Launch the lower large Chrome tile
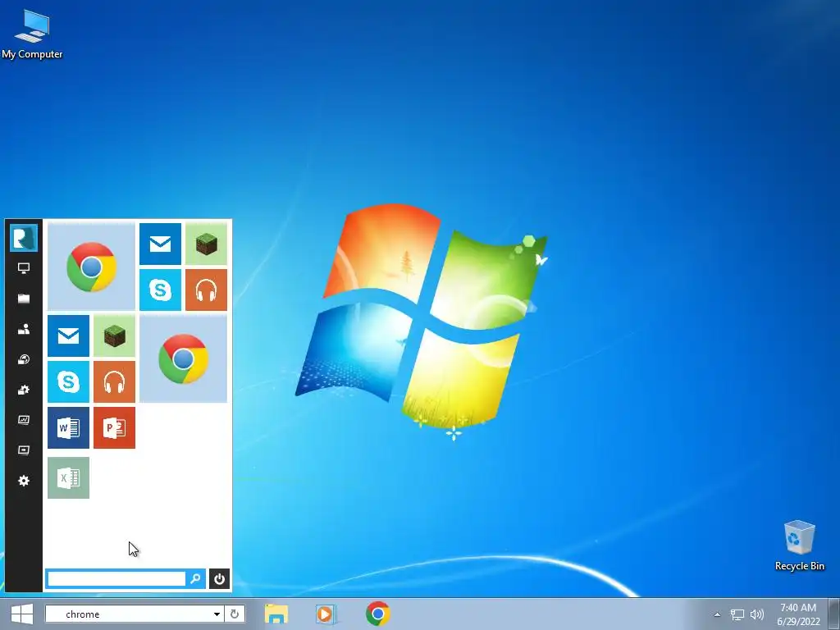The image size is (840, 630). (x=183, y=358)
